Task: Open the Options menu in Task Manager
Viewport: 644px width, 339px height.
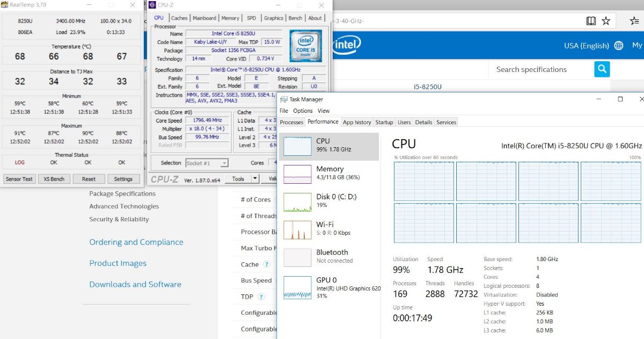Action: (x=303, y=111)
